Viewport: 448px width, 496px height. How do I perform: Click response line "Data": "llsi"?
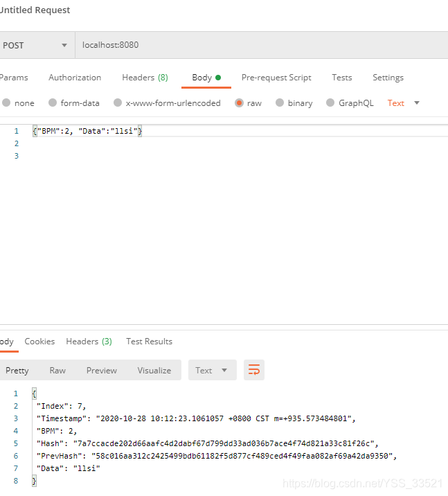69,468
